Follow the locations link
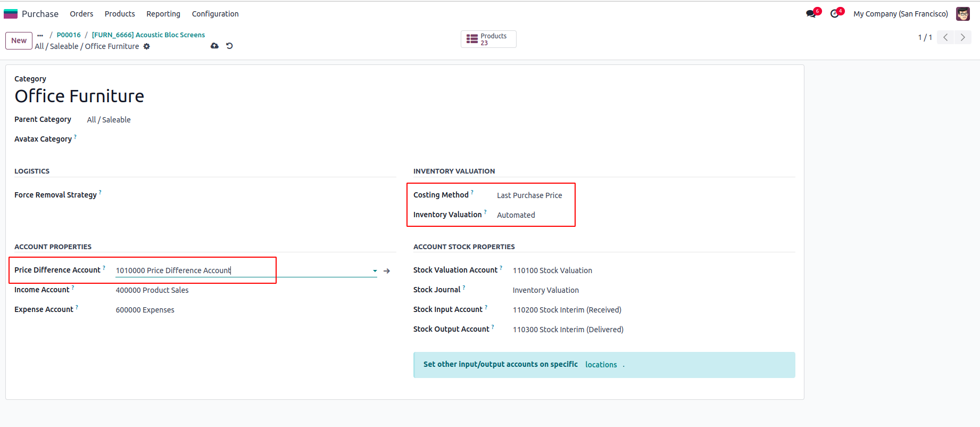 tap(601, 365)
